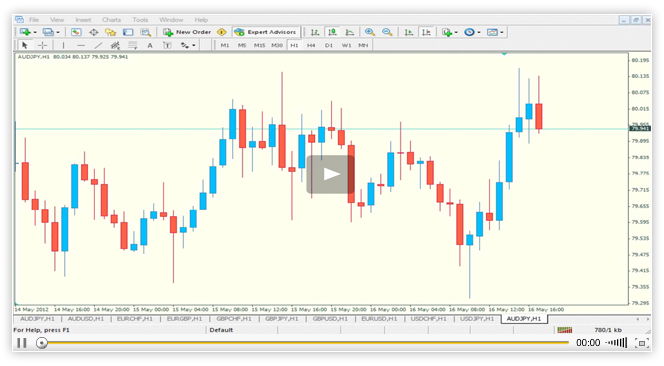This screenshot has height=366, width=664.
Task: Switch to the EURCHF,H1 chart tab
Action: [135, 319]
